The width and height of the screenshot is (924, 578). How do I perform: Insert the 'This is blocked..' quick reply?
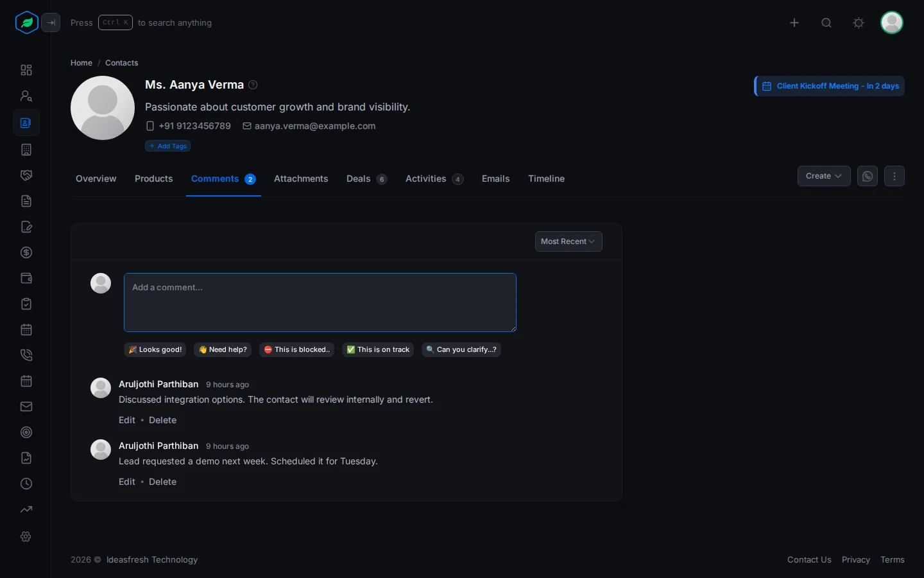tap(296, 349)
